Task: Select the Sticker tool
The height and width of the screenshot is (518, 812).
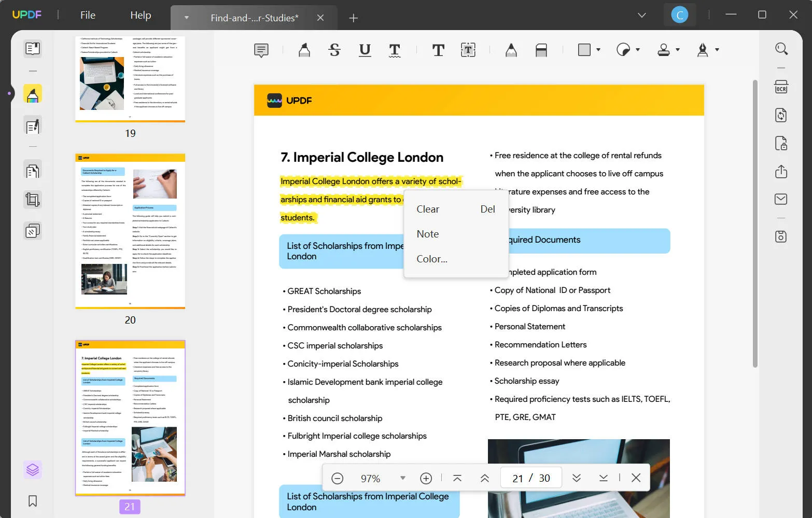Action: pos(623,50)
